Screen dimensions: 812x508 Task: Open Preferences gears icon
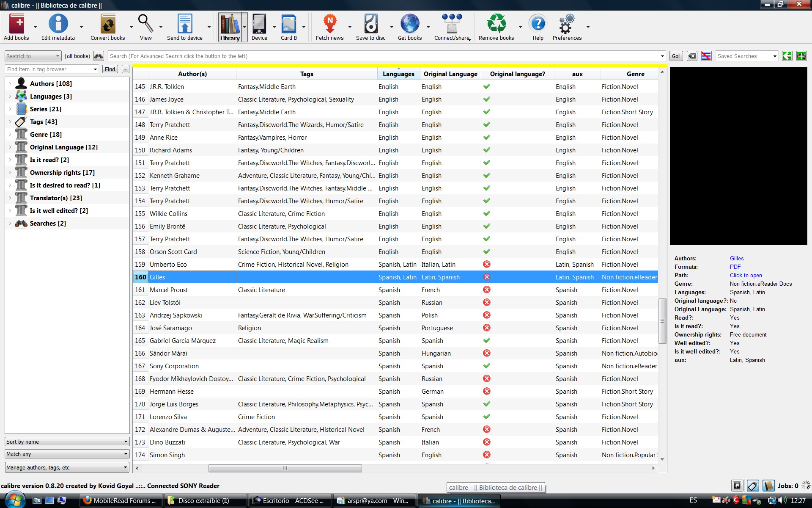click(567, 24)
